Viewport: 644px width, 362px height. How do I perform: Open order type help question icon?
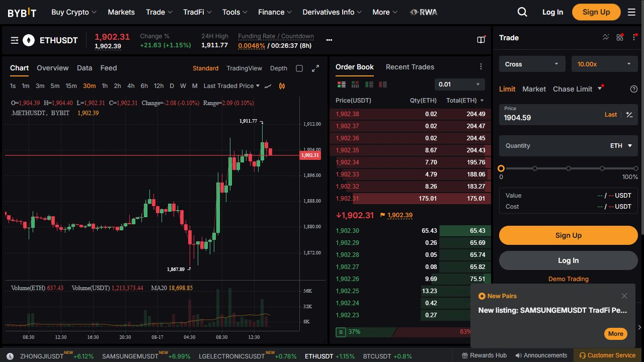pos(634,89)
